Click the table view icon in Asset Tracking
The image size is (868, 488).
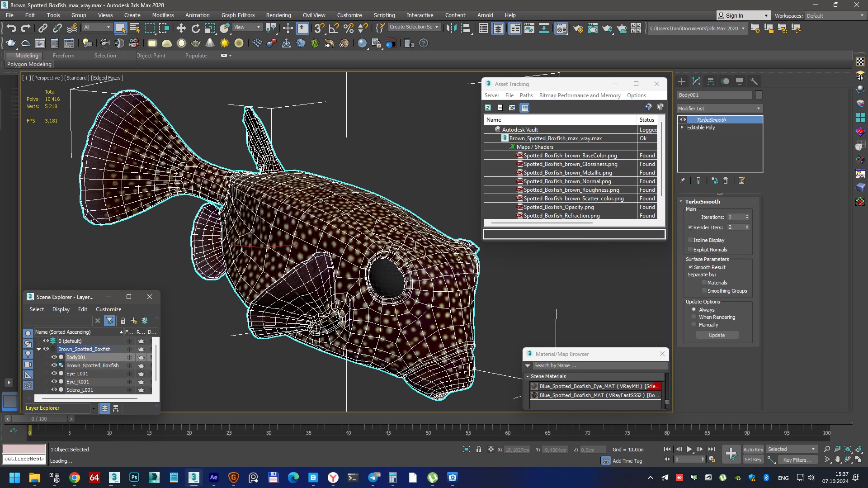click(524, 108)
